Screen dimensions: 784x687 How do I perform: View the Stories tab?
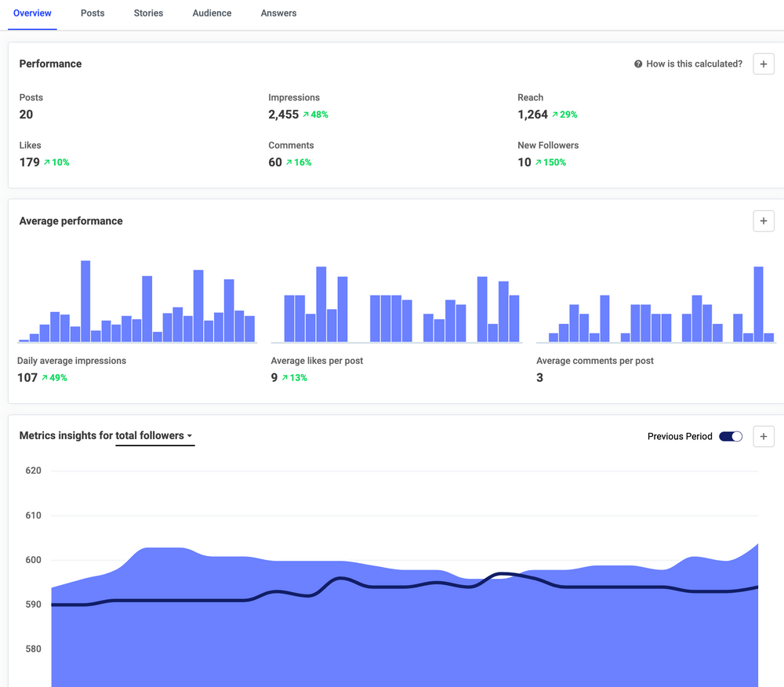147,13
